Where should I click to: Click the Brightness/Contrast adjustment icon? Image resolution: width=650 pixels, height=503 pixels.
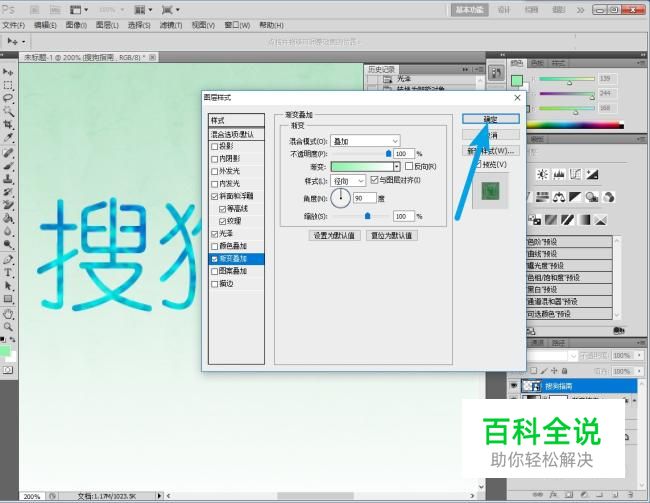[x=542, y=174]
